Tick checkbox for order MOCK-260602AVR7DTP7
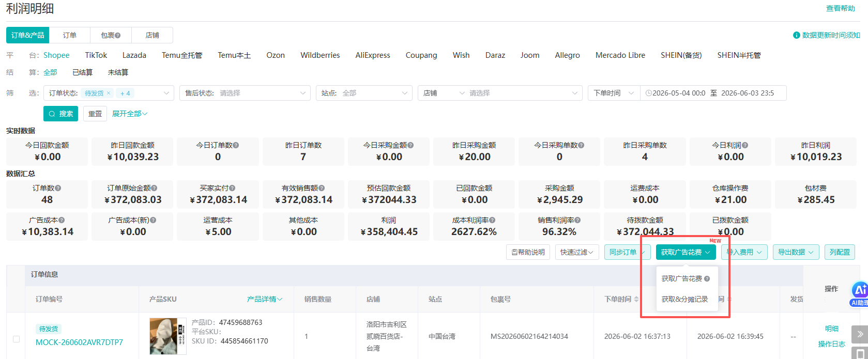Screen dimensions: 868x359 point(17,339)
